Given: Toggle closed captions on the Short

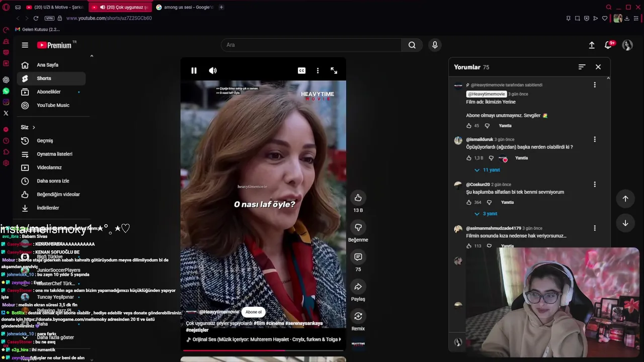Looking at the screenshot, I should pyautogui.click(x=301, y=71).
